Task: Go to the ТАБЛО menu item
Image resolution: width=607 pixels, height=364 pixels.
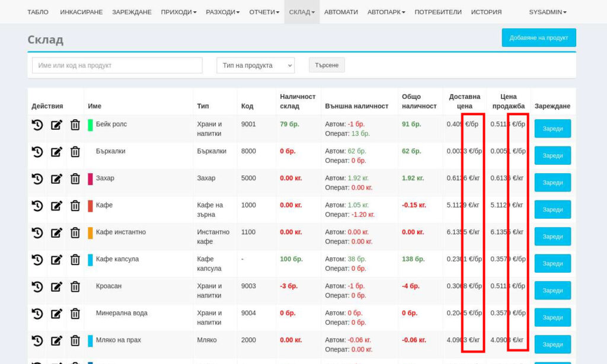Action: click(38, 12)
